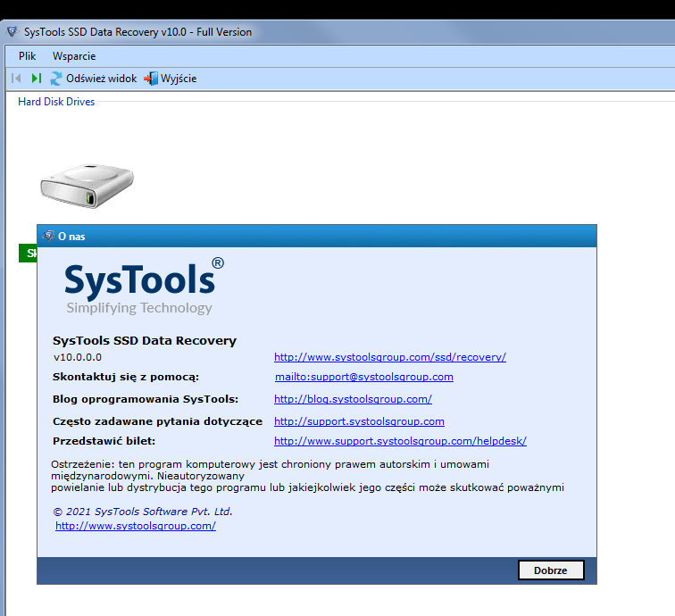Click the Odśwież widok label
Screen dimensions: 675x616
[101, 79]
